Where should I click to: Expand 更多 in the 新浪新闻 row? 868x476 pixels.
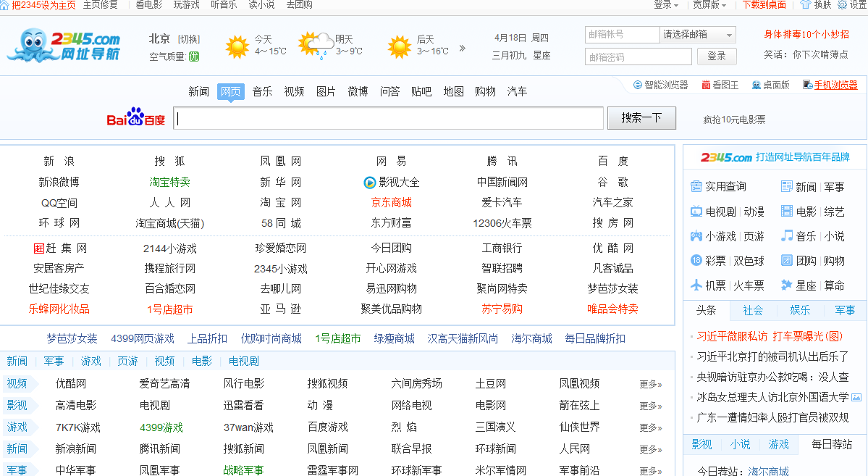pos(650,449)
